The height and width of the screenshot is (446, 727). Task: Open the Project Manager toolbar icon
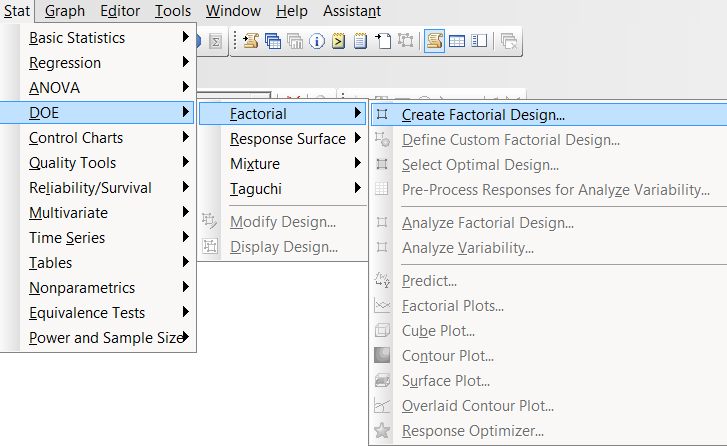coord(479,41)
